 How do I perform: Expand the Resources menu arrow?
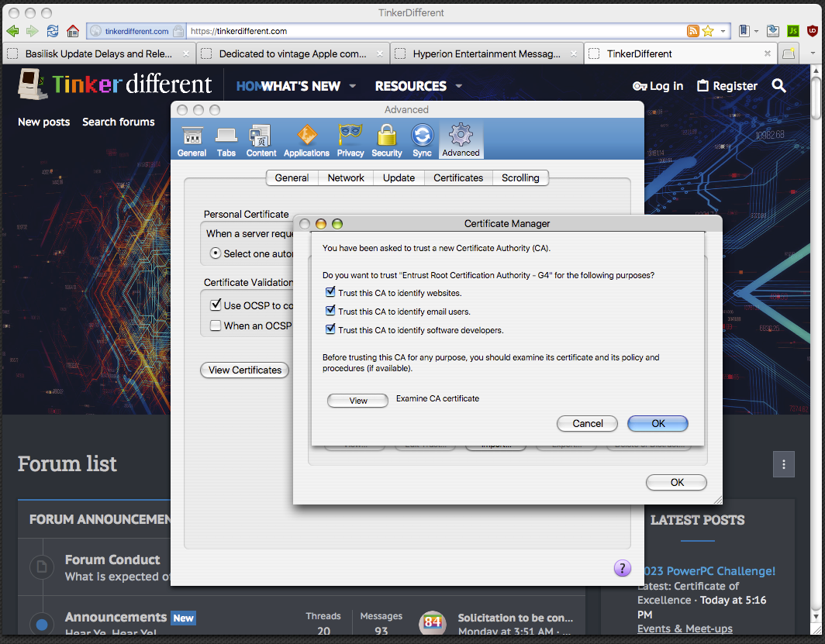tap(459, 86)
